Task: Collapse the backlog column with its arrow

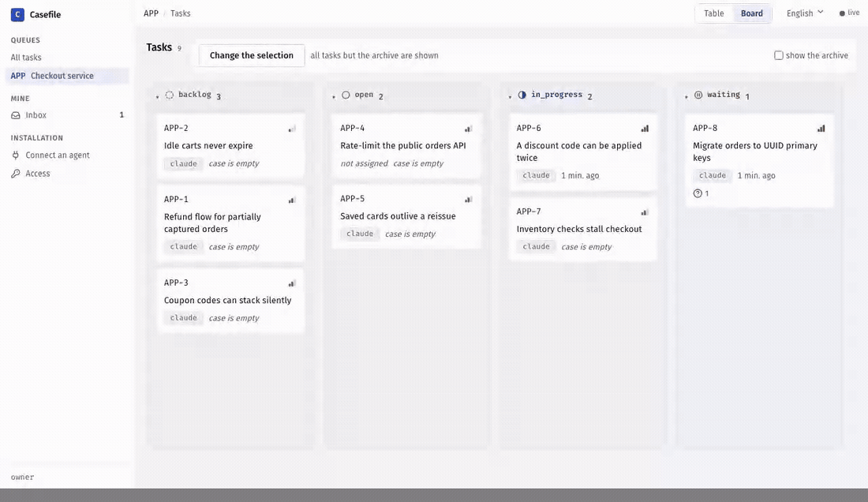Action: pos(157,97)
